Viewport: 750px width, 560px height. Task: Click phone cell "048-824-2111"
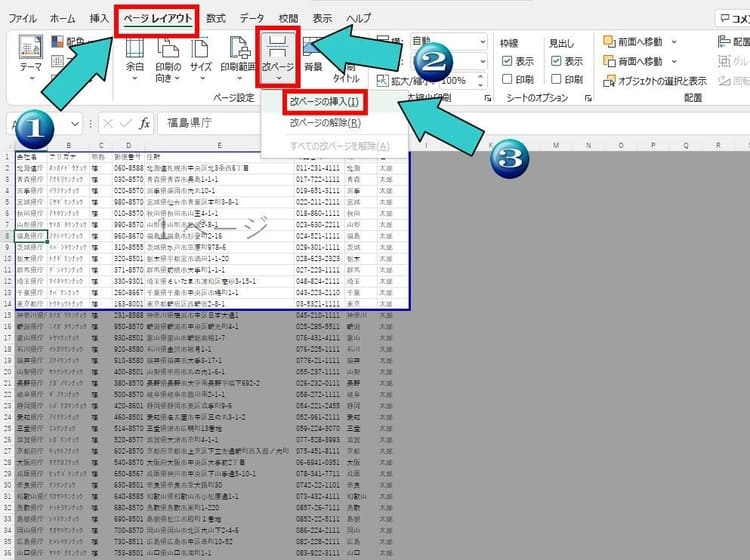coord(318,281)
